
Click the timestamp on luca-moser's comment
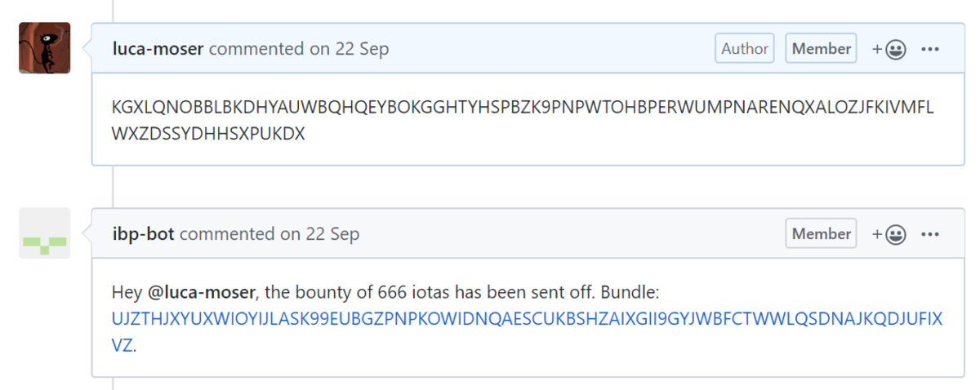tap(349, 49)
